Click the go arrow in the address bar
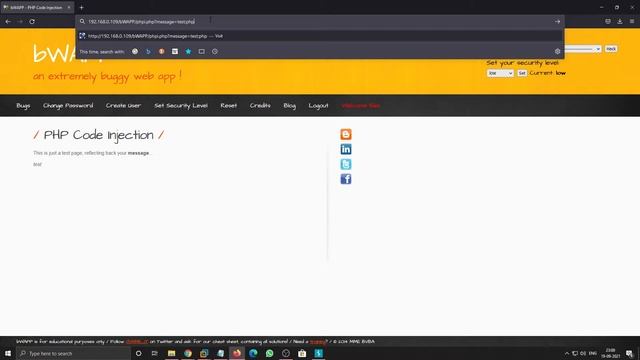640x360 pixels. [x=558, y=21]
